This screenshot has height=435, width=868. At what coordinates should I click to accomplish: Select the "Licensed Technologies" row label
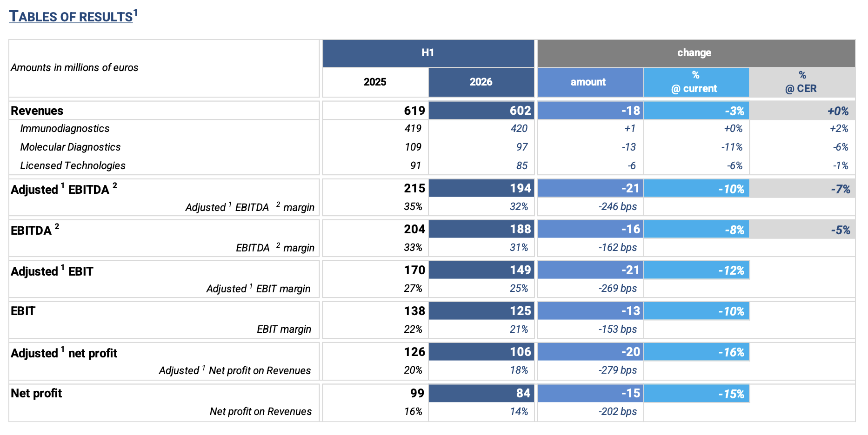tap(73, 166)
